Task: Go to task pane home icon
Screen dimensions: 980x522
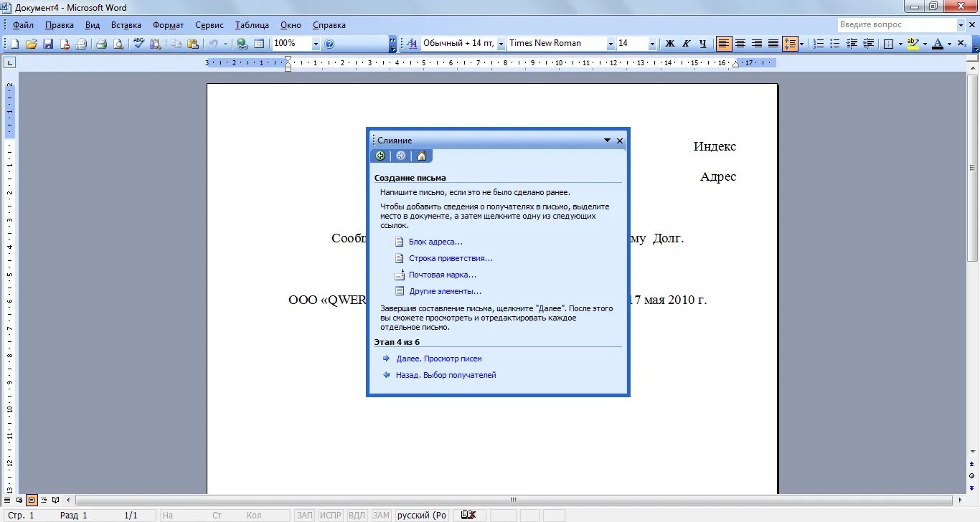Action: (422, 156)
